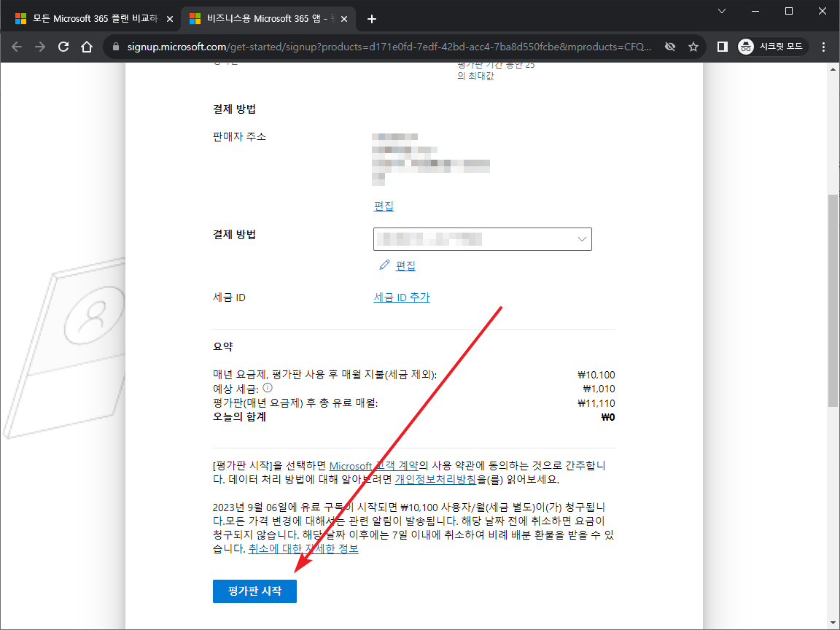Click the pencil edit icon
Image resolution: width=840 pixels, height=630 pixels.
384,265
